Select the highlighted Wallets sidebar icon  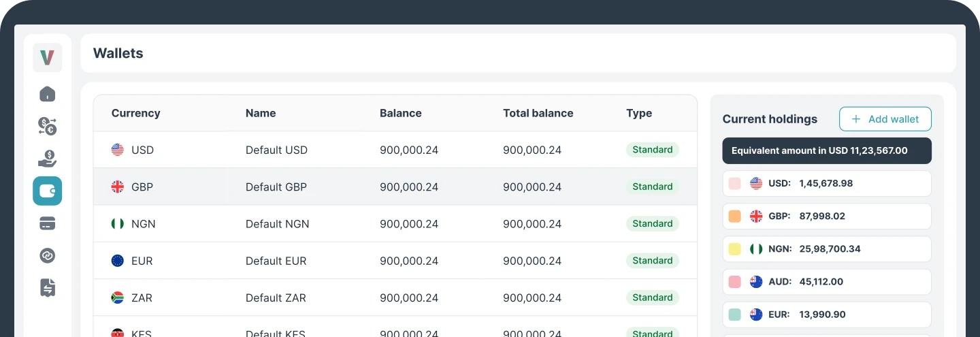47,191
